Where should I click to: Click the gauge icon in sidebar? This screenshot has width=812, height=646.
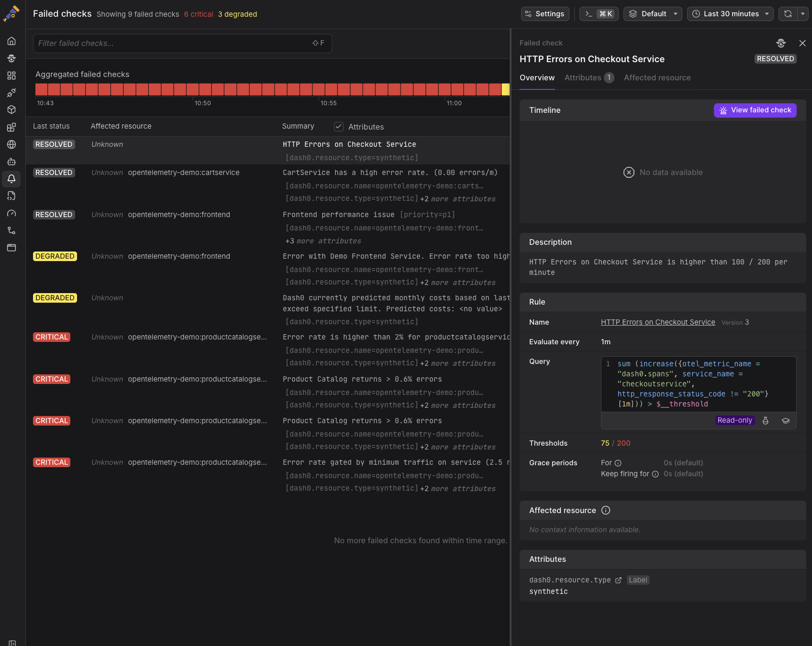(x=11, y=213)
